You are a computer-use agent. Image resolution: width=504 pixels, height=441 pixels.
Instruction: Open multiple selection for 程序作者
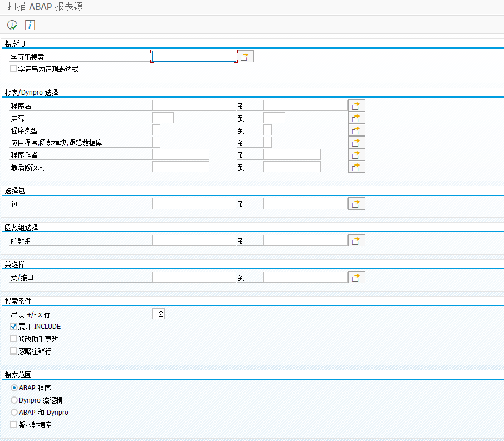(356, 154)
